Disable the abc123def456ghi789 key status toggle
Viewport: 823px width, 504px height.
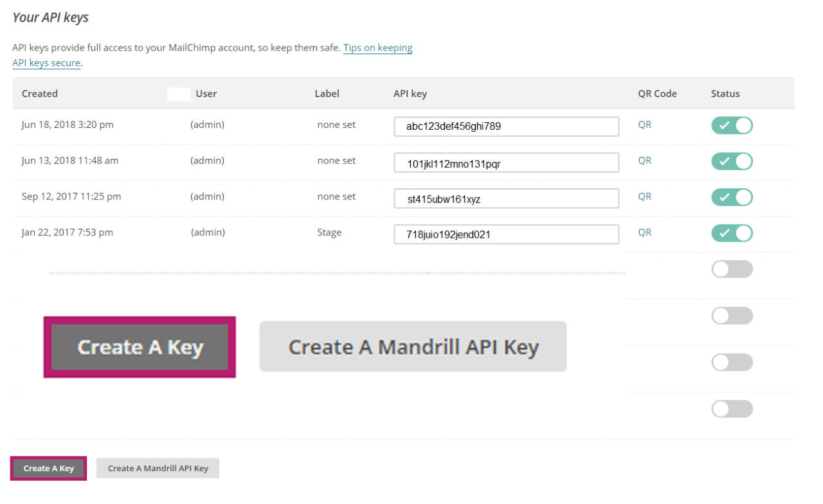point(732,125)
